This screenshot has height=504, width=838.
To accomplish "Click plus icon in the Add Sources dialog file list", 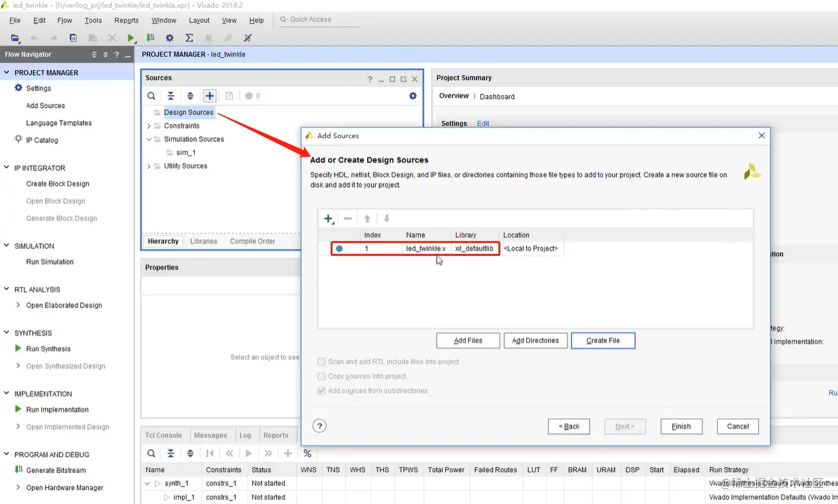I will click(329, 219).
